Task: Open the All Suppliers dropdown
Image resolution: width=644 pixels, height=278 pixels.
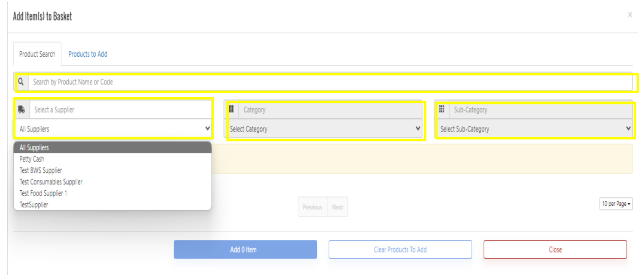Action: (x=114, y=129)
